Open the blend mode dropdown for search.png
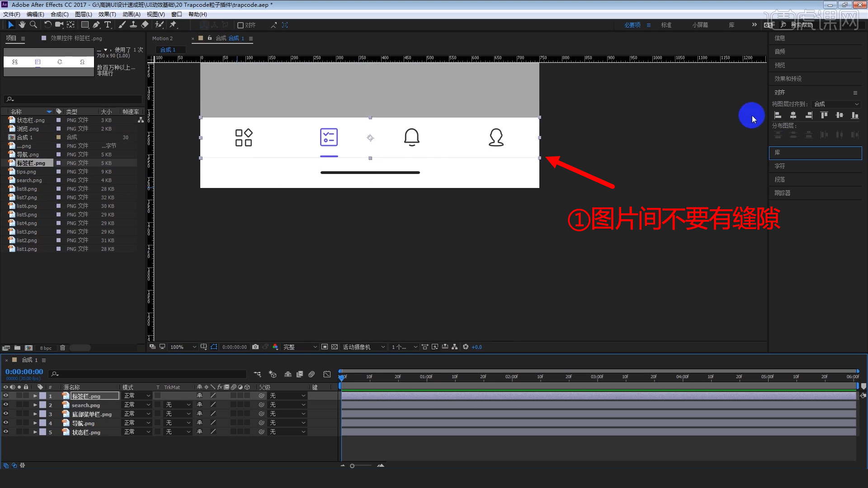868x488 pixels. click(x=136, y=405)
